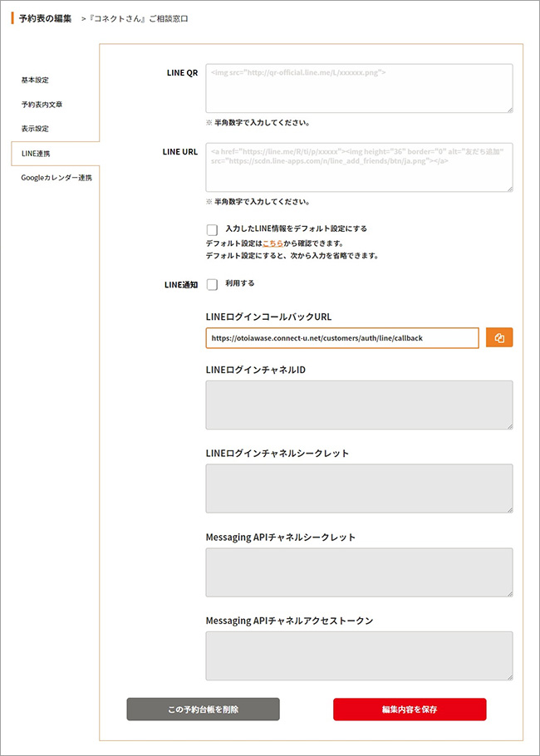Select the 表示設定 tab

35,129
